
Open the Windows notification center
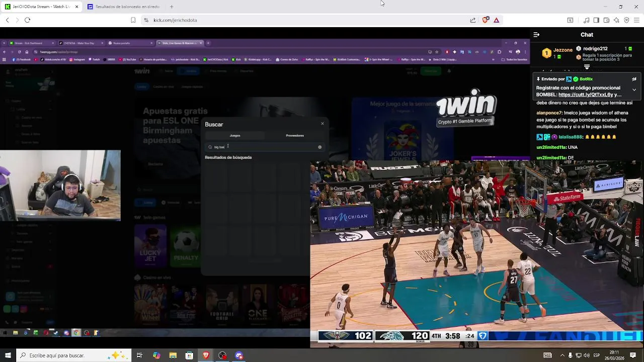[x=633, y=355]
